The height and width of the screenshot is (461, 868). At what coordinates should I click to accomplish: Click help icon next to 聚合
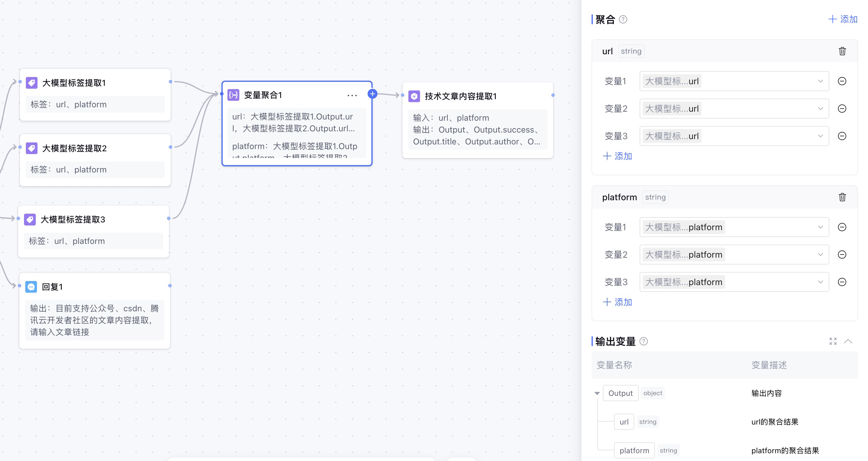click(623, 20)
